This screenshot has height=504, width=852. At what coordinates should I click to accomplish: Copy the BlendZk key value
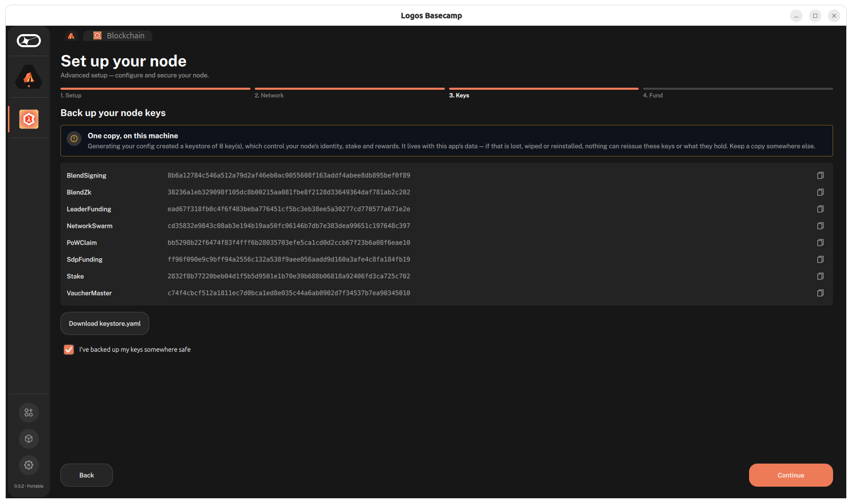820,192
